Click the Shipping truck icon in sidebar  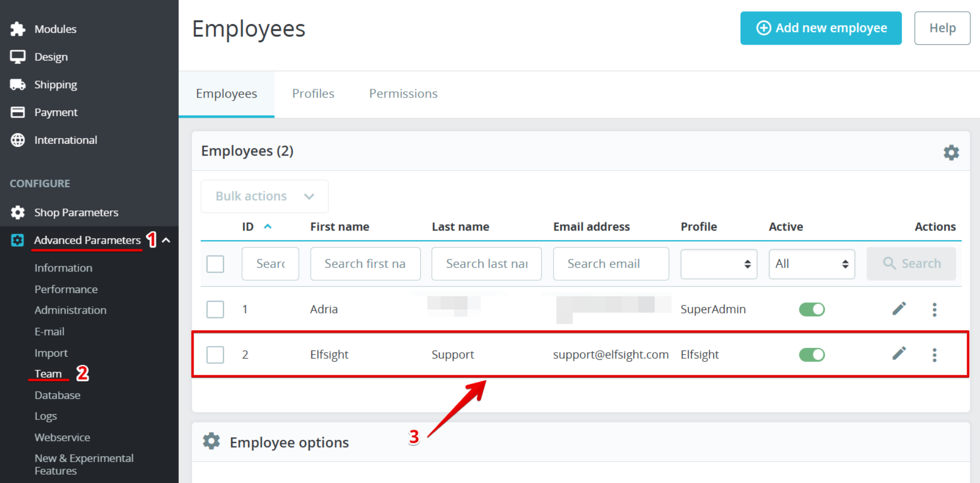pos(17,85)
